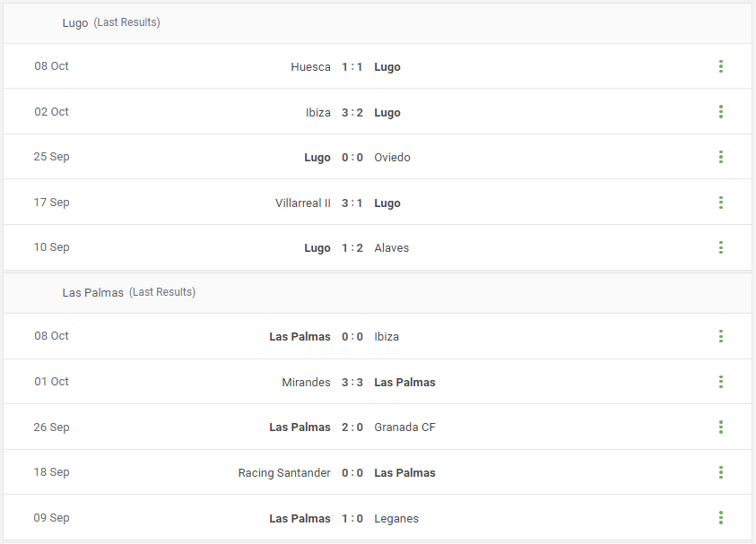Open three-dot menu for Lugo vs Oviedo match
This screenshot has width=756, height=544.
coord(721,157)
